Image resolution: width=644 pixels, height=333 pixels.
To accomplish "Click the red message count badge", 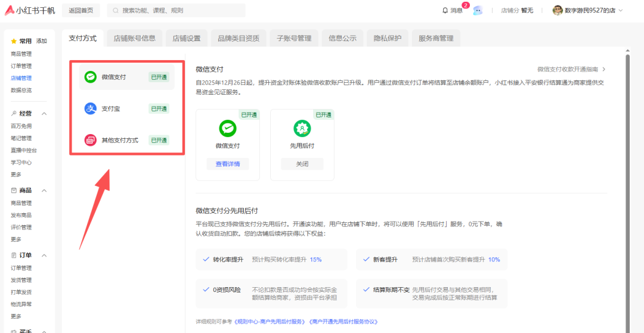I will pos(466,5).
